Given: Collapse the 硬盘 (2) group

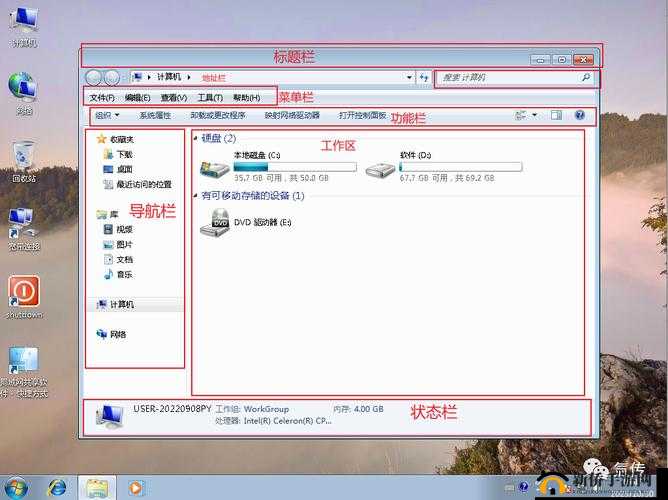Looking at the screenshot, I should tap(196, 138).
